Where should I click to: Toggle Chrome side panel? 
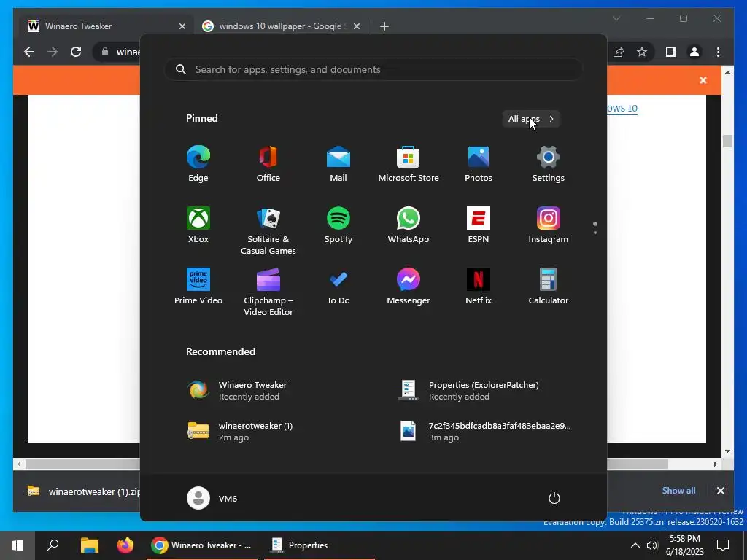[x=671, y=52]
